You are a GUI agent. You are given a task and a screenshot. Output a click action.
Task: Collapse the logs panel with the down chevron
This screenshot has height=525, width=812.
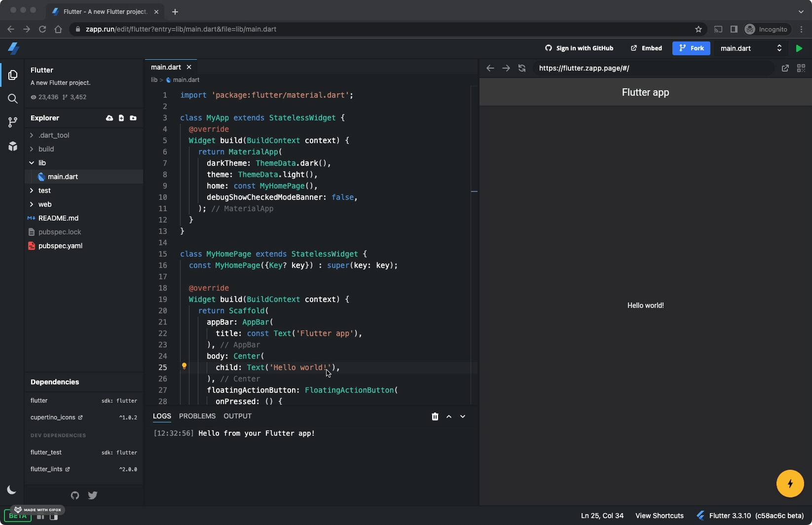[x=463, y=417]
